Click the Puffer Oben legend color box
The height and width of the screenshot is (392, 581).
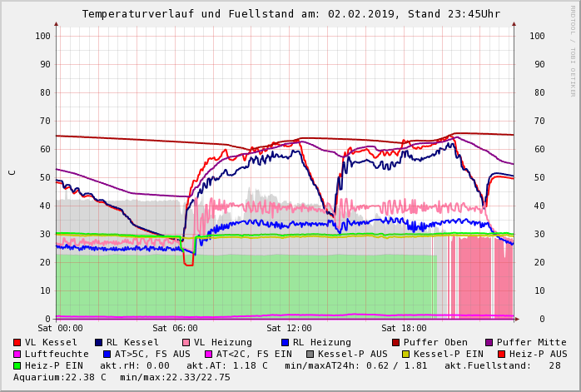[x=396, y=342]
